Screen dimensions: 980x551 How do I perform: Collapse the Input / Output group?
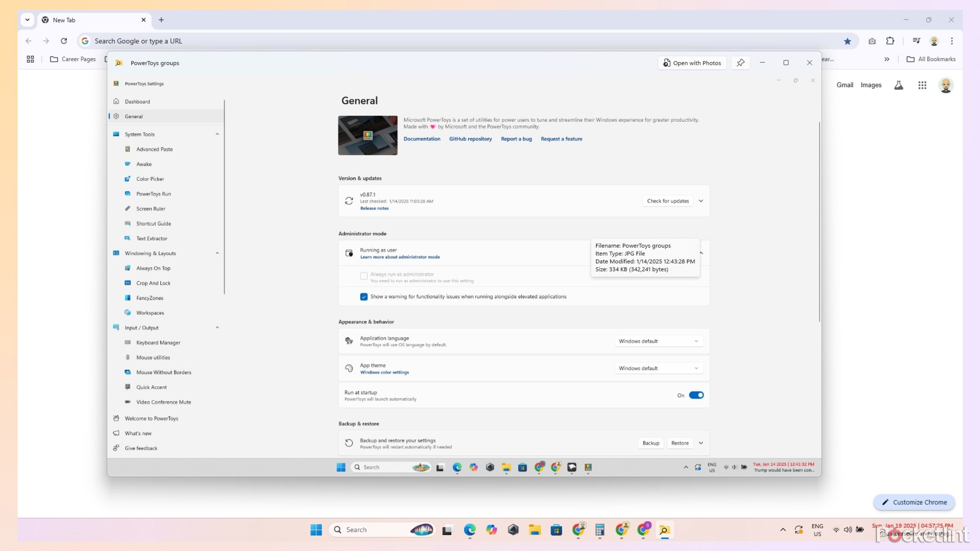tap(217, 328)
